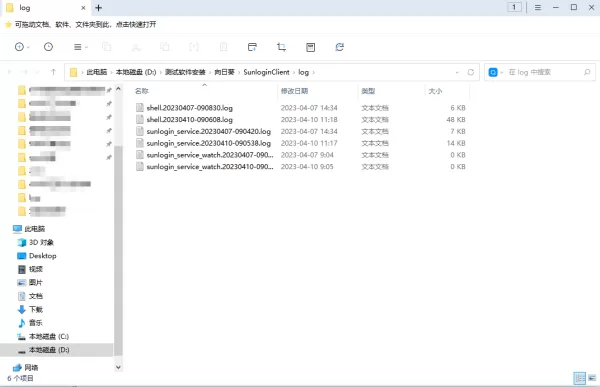Click the calculator-like toolbar icon

(310, 47)
